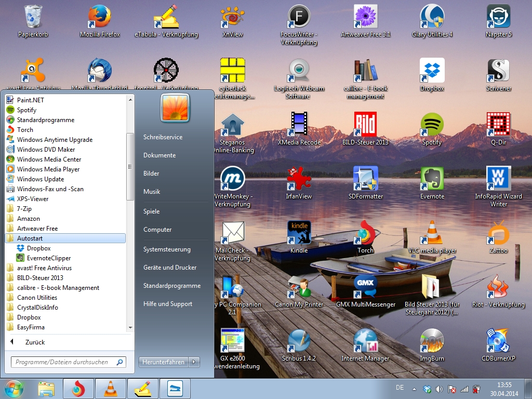Screen dimensions: 532x399
Task: Expand the Artweaver Free folder
Action: tap(65, 229)
